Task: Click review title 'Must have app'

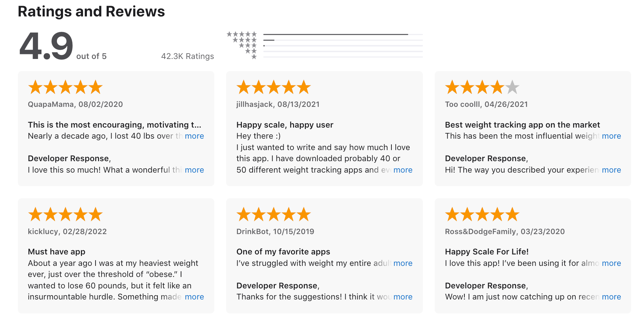Action: pyautogui.click(x=57, y=252)
